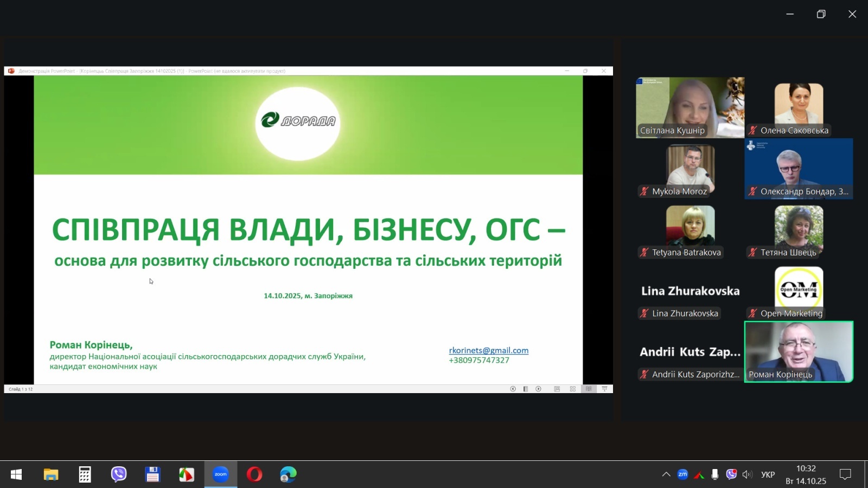868x488 pixels.
Task: Advance to next slide using status bar arrow
Action: tap(538, 389)
